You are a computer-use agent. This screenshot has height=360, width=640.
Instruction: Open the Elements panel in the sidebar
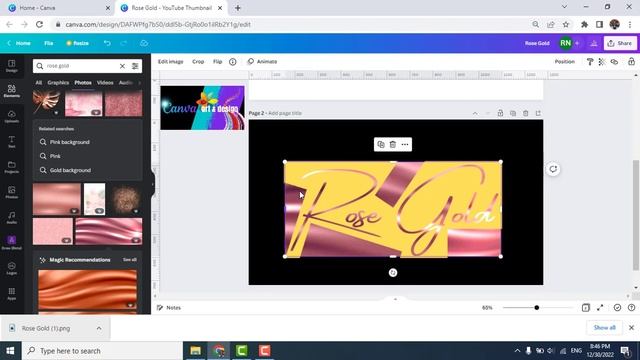11,91
